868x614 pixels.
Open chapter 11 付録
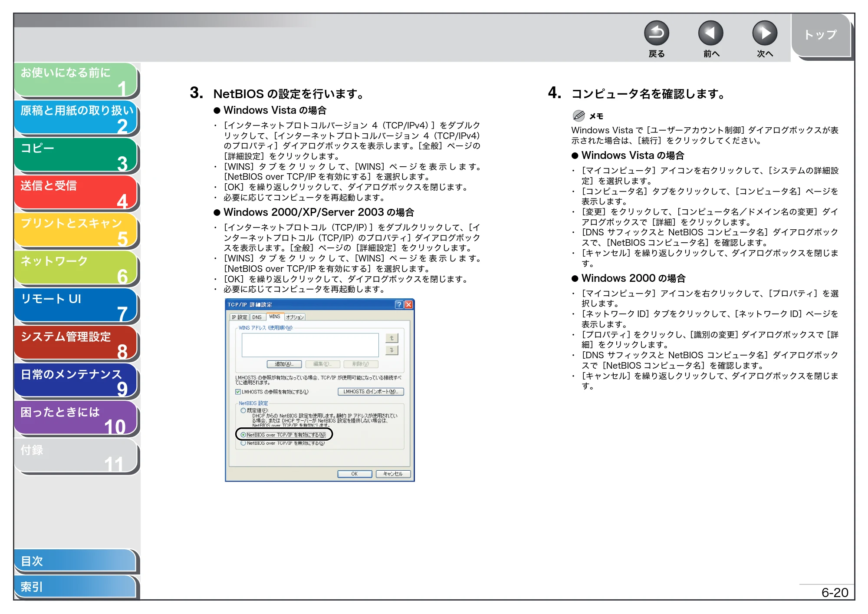coord(76,456)
